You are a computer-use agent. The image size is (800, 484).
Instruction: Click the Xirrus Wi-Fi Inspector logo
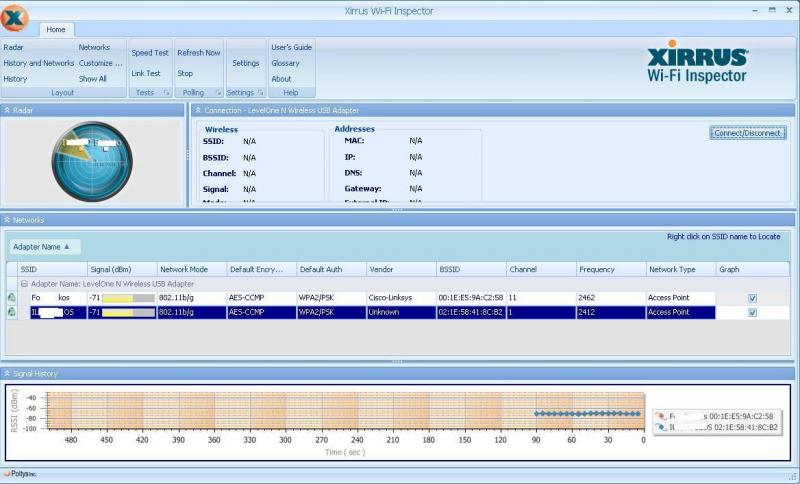pyautogui.click(x=697, y=61)
